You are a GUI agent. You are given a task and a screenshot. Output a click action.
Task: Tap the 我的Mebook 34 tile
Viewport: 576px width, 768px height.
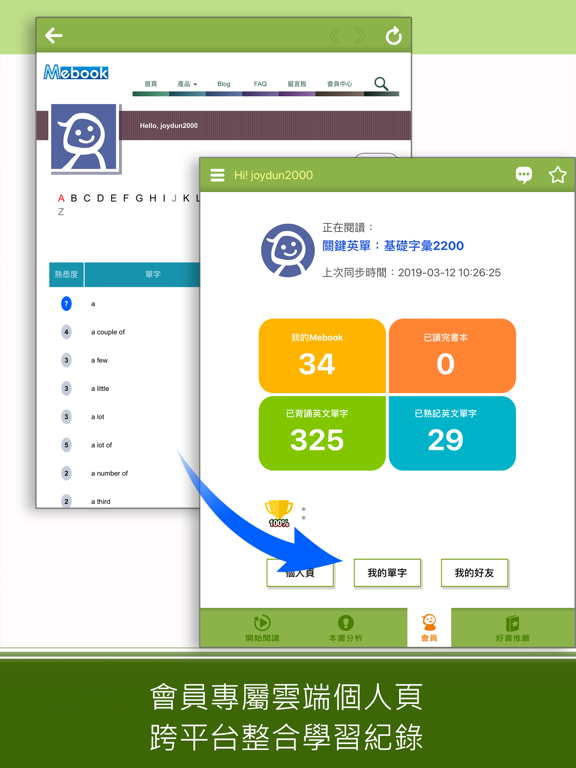[322, 356]
